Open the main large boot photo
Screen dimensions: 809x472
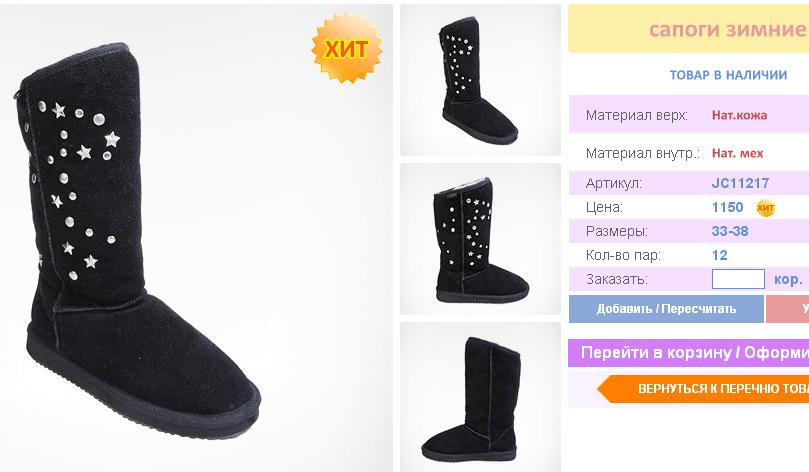point(196,238)
